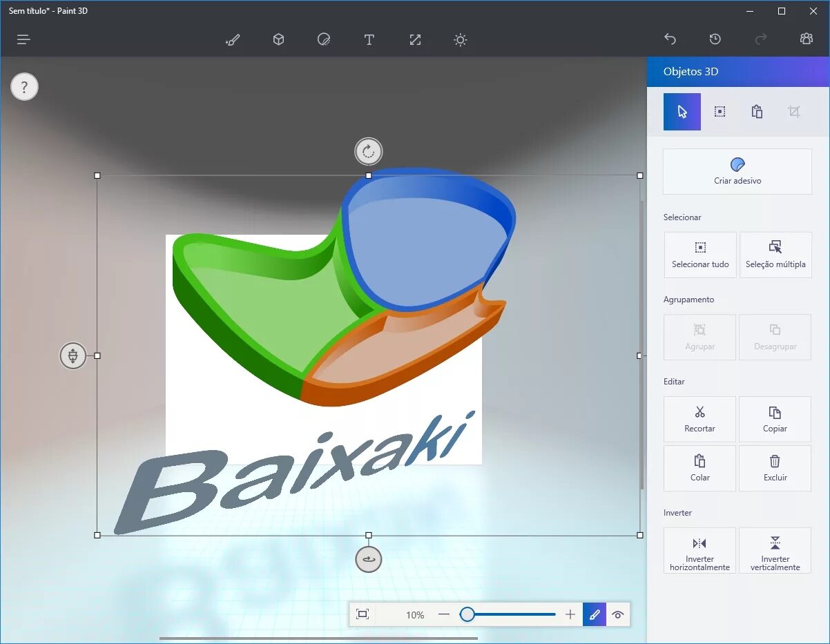
Task: Open the History clock icon
Action: click(715, 39)
